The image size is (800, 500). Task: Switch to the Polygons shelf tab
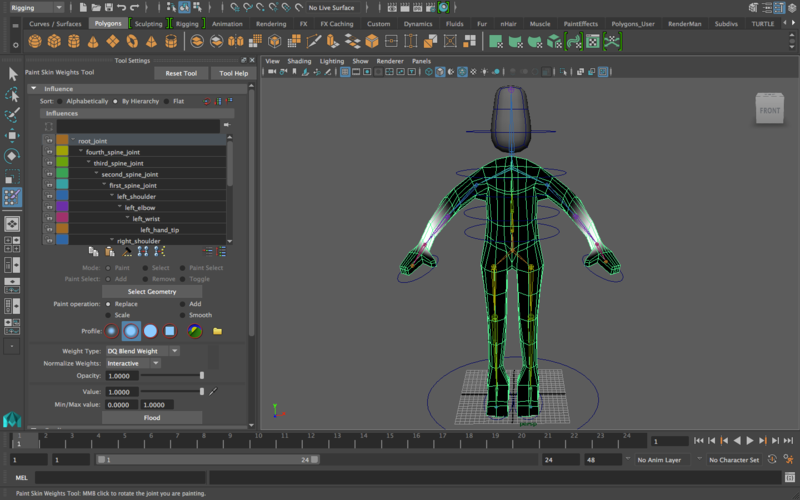click(x=108, y=23)
